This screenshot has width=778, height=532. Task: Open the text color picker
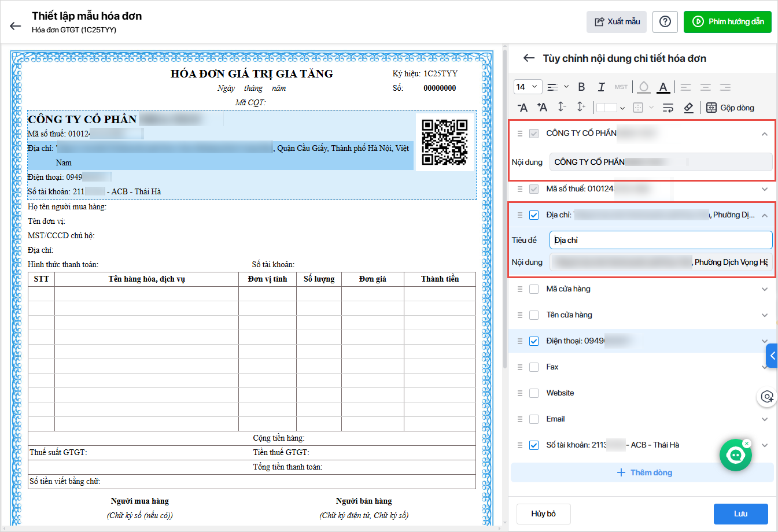(x=663, y=87)
